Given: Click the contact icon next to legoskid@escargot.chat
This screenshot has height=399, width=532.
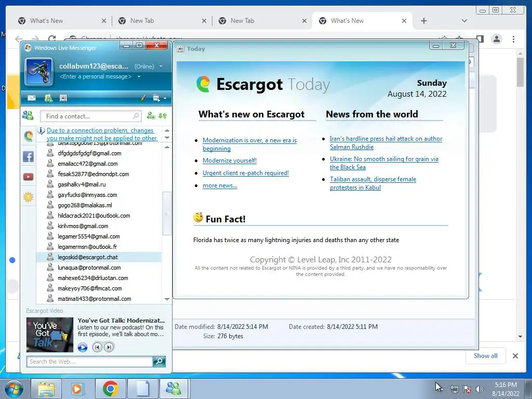Looking at the screenshot, I should tap(50, 257).
